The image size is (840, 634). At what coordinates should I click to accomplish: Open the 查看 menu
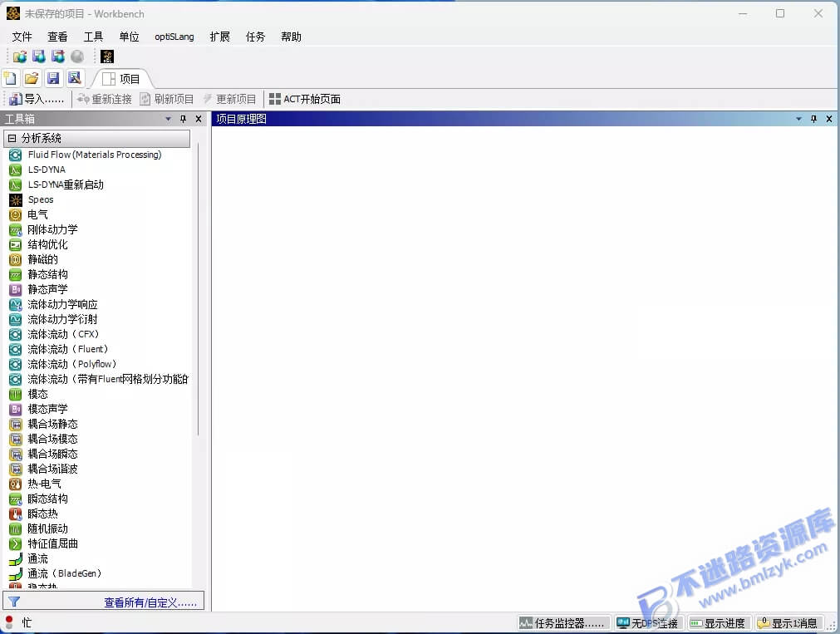pos(57,37)
